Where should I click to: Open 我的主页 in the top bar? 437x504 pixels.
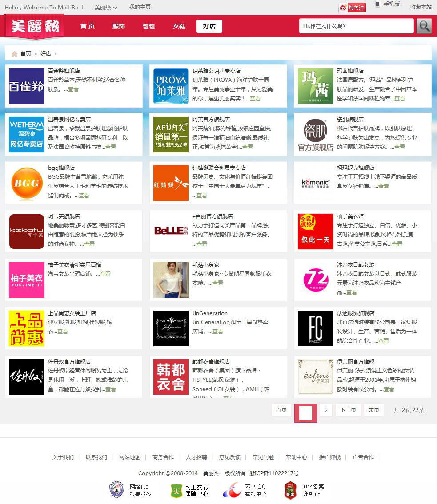[x=140, y=7]
